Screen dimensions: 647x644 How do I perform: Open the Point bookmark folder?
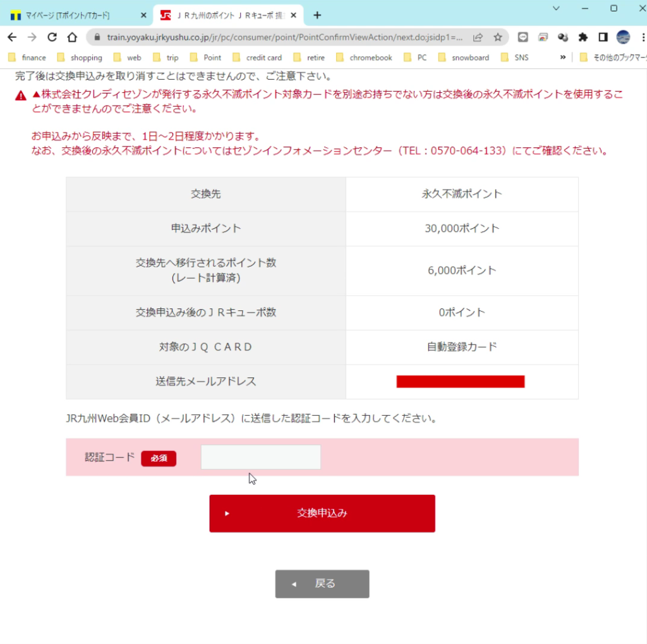[205, 58]
